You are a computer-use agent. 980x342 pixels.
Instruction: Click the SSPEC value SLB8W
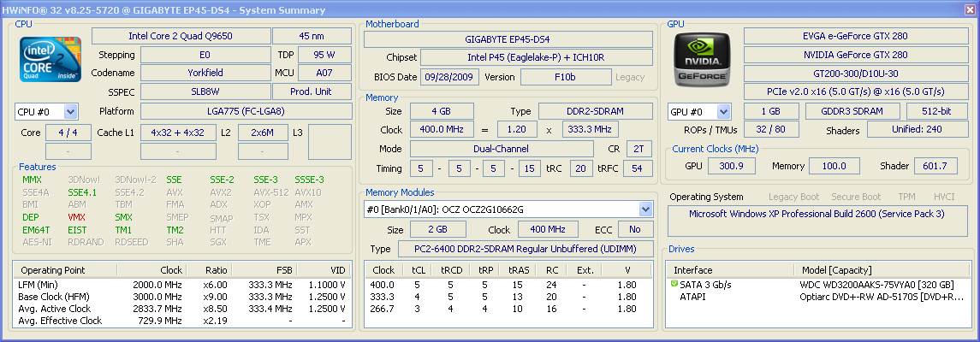pyautogui.click(x=205, y=91)
